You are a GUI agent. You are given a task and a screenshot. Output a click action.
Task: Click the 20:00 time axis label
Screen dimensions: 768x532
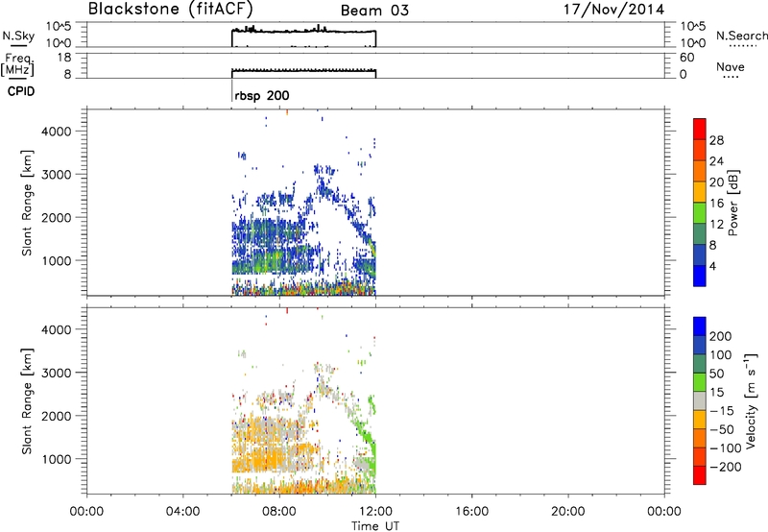point(567,512)
